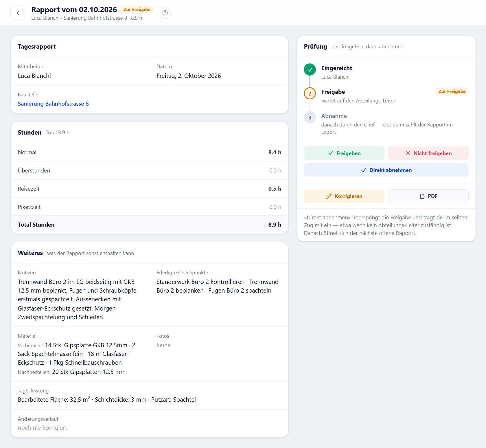Open the Sanierung Bahnhofstrasse 8 link
Image resolution: width=486 pixels, height=448 pixels.
[53, 104]
